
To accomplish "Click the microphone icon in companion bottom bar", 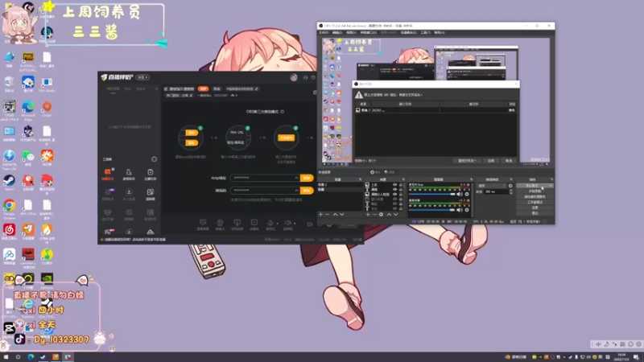I will click(270, 223).
